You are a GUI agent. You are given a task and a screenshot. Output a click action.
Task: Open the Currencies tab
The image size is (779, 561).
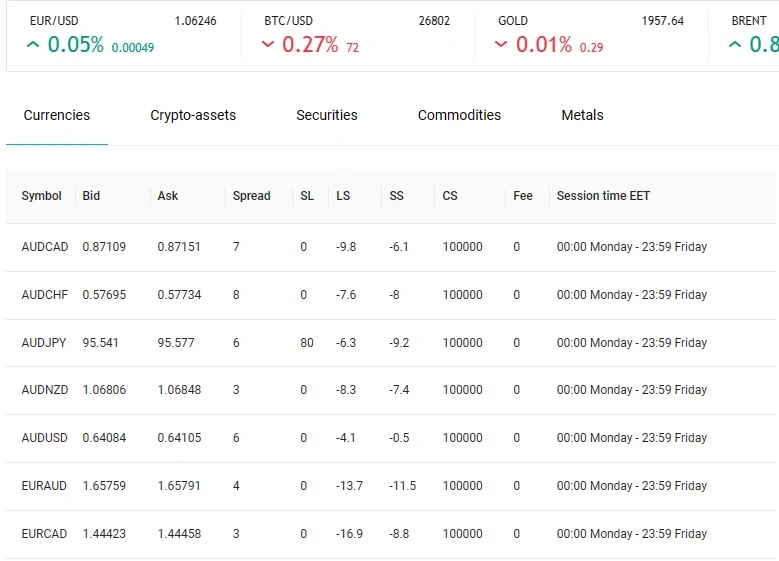point(57,115)
